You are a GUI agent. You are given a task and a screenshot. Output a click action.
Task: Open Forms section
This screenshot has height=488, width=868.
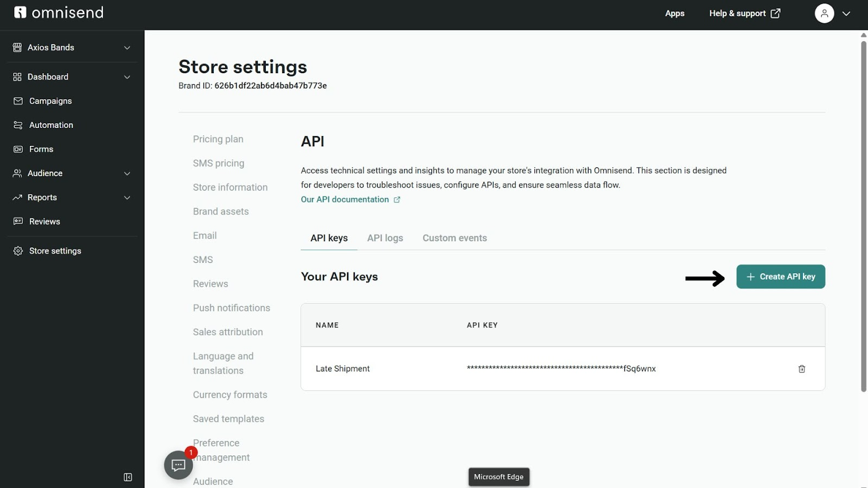41,149
